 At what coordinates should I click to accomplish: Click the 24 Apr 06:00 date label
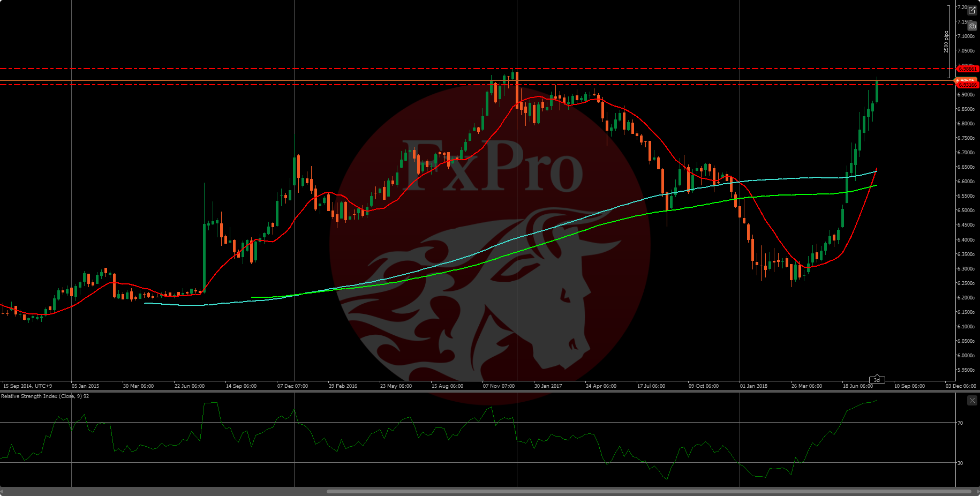tap(601, 386)
